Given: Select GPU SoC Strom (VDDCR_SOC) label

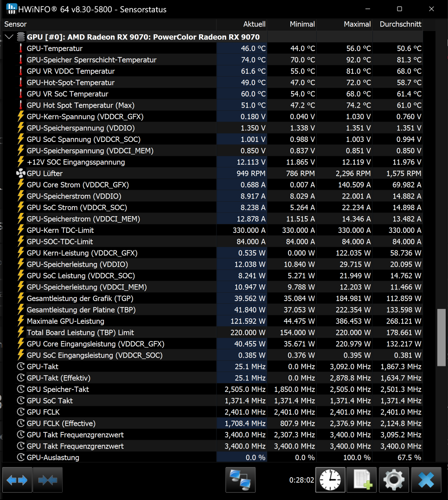Looking at the screenshot, I should [77, 208].
